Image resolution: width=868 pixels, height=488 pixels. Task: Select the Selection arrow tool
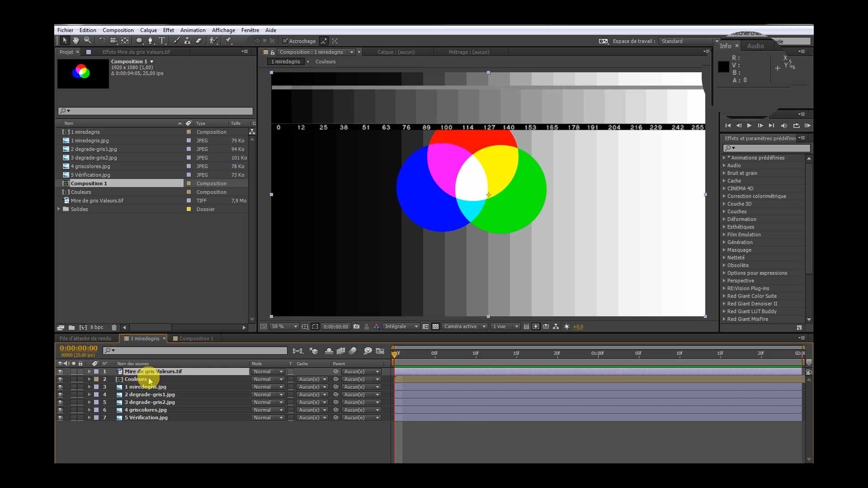point(65,41)
